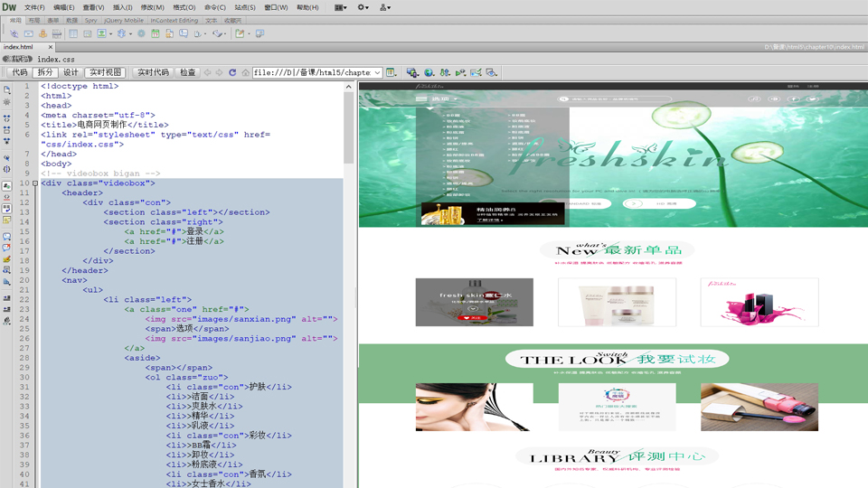868x488 pixels.
Task: Select the jQuery Mobile insert tab
Action: pyautogui.click(x=124, y=21)
